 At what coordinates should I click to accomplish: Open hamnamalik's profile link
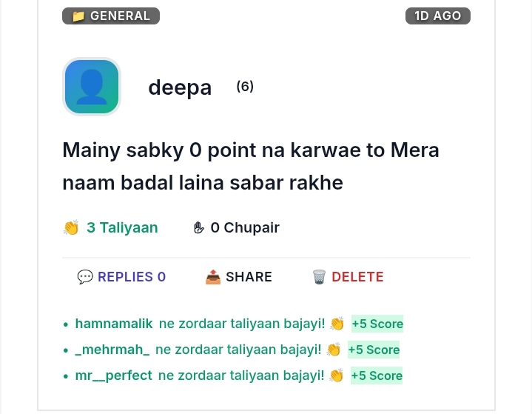pyautogui.click(x=114, y=324)
